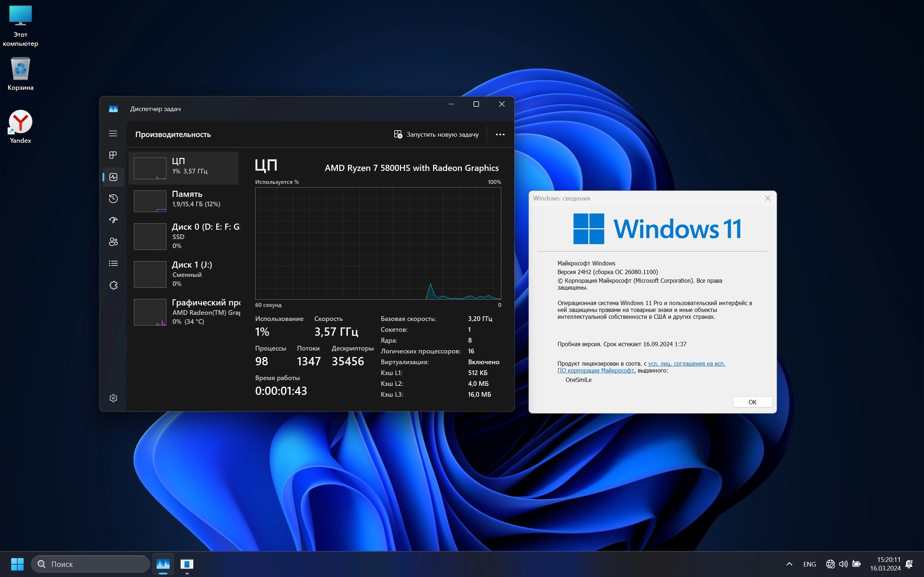
Task: Open the Services page icon
Action: tap(113, 285)
